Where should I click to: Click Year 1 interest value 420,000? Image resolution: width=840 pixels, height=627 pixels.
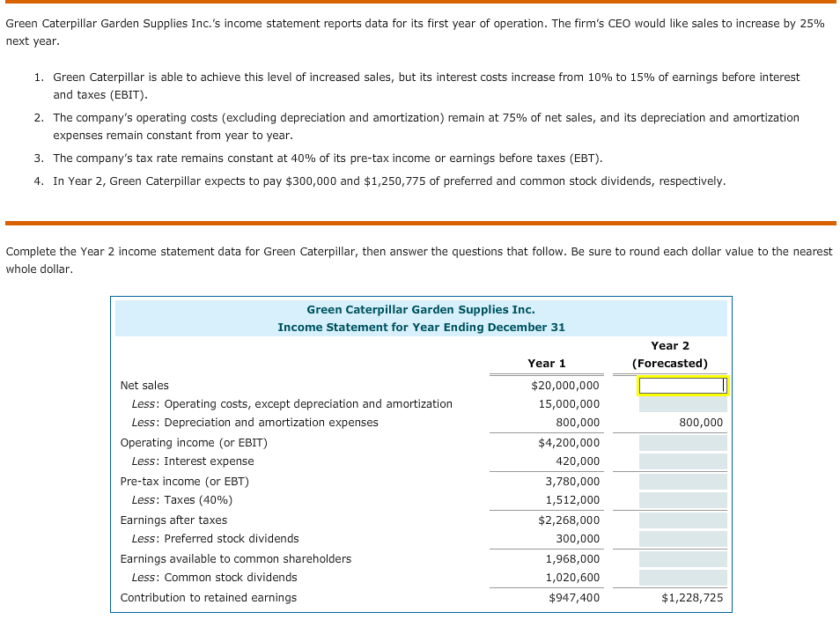coord(578,461)
